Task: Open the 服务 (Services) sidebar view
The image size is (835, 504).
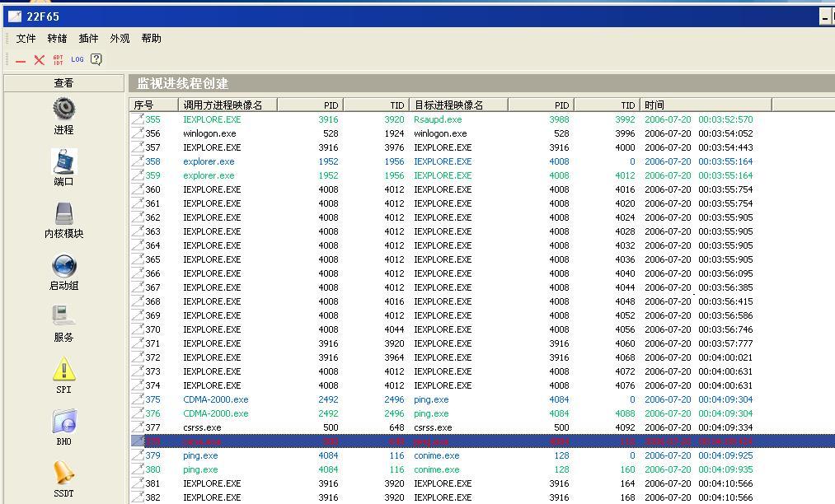Action: 63,323
